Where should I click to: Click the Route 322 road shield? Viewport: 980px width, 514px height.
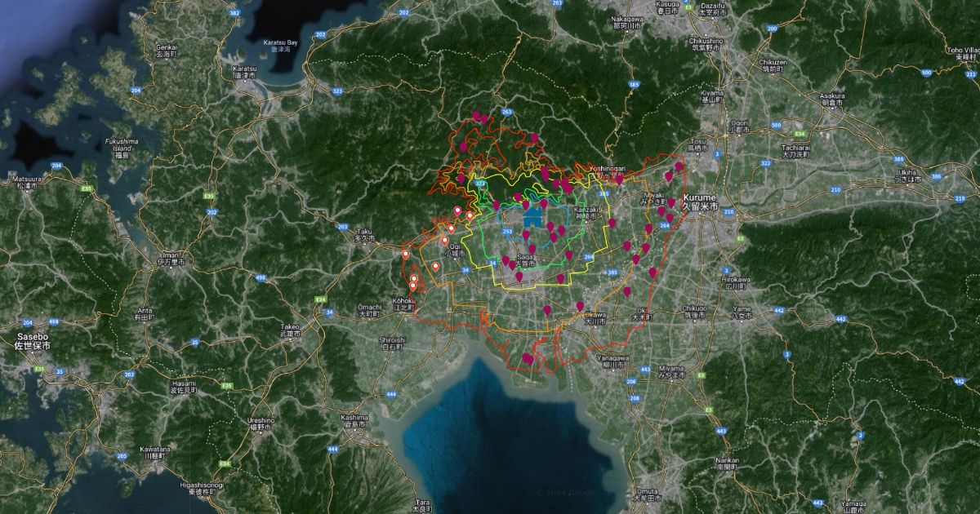765,163
